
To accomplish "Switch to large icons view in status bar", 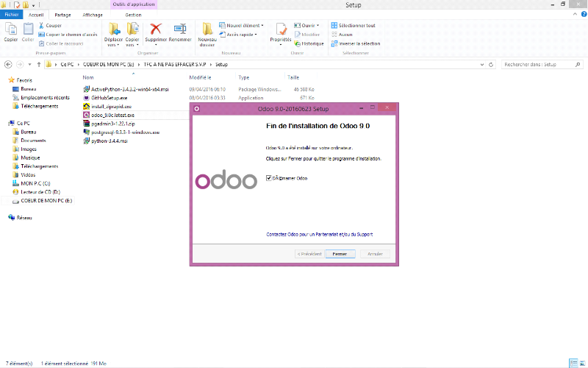I will pyautogui.click(x=583, y=363).
